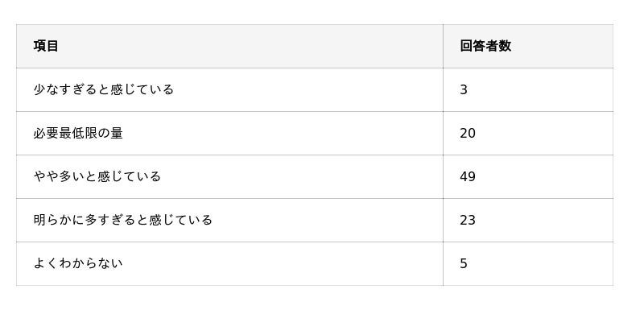The height and width of the screenshot is (310, 644).
Task: Select the value 23 cell
Action: click(528, 220)
